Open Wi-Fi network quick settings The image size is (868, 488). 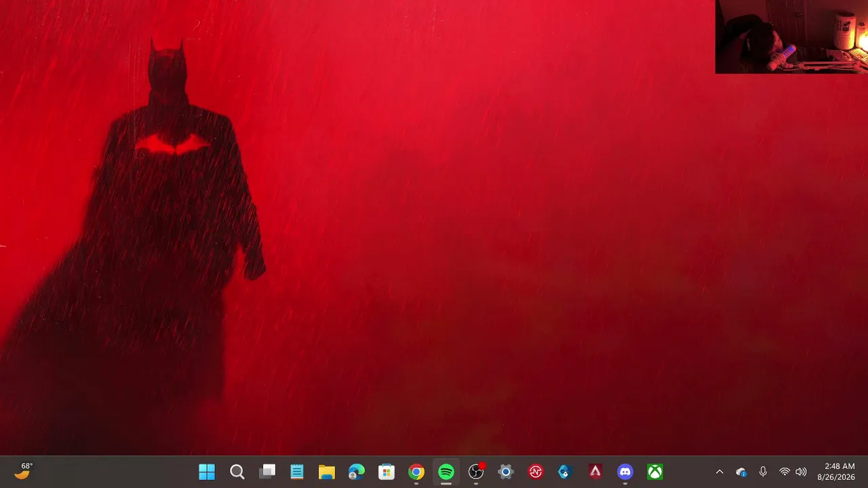pyautogui.click(x=785, y=472)
